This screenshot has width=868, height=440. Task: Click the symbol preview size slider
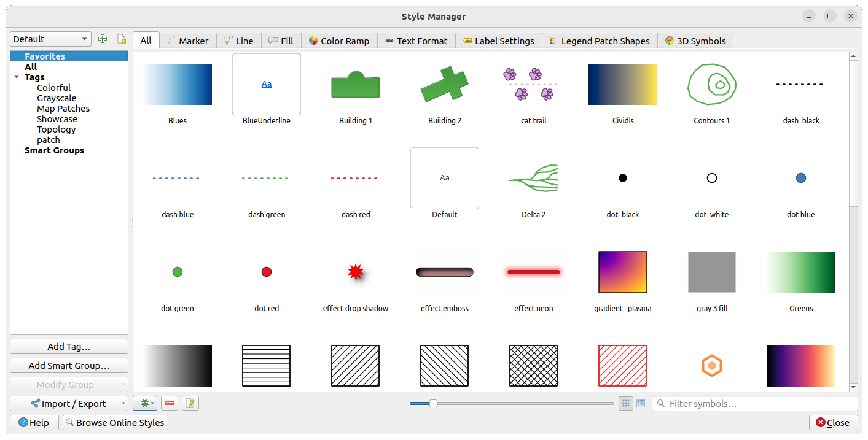(x=434, y=403)
